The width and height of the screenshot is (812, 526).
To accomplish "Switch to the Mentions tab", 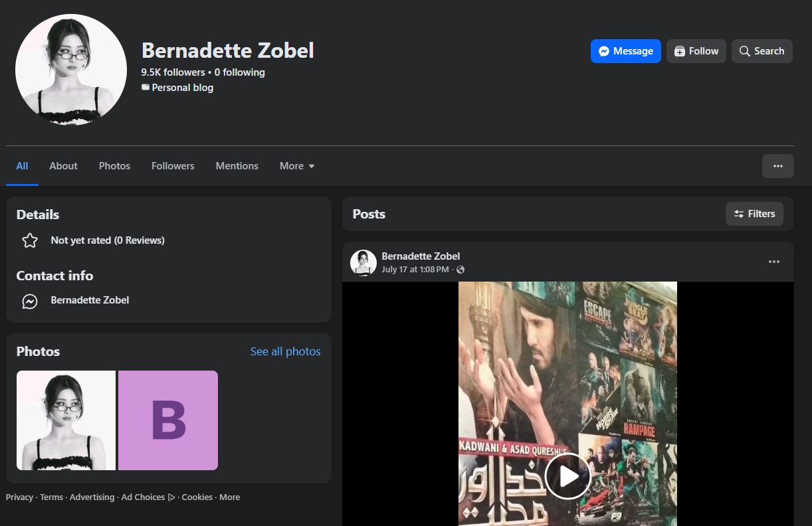I will pos(237,166).
